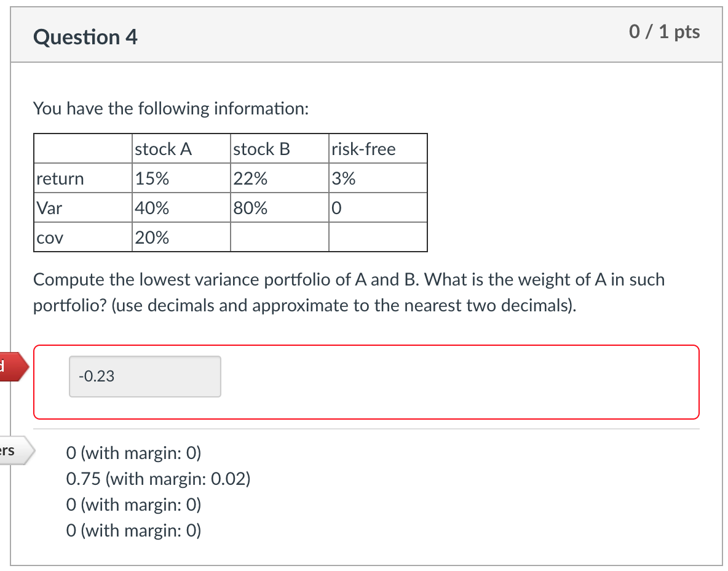Click the 40% variance cell for stock A

(x=151, y=208)
